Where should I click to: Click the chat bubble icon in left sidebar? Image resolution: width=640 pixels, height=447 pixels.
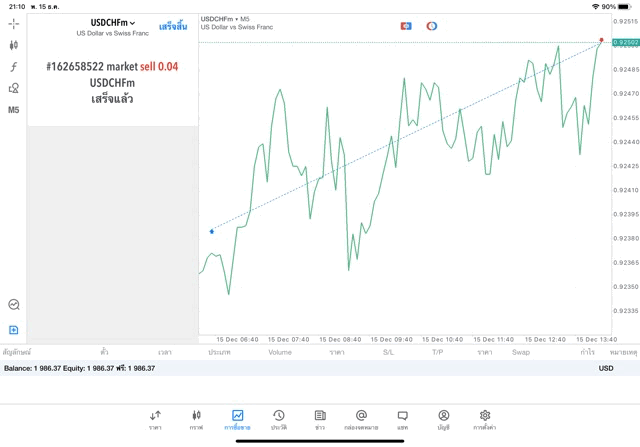(14, 305)
